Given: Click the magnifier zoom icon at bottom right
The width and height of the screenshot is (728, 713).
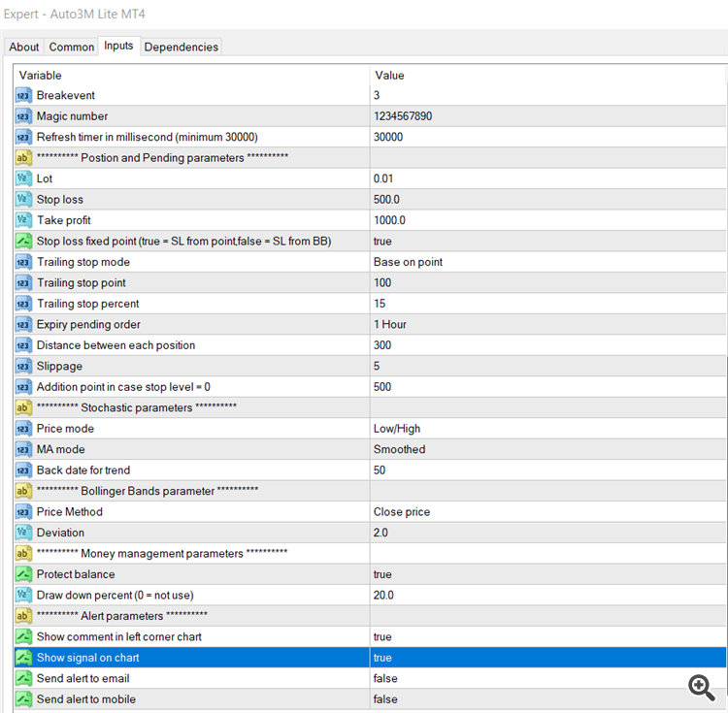Looking at the screenshot, I should pos(701,688).
